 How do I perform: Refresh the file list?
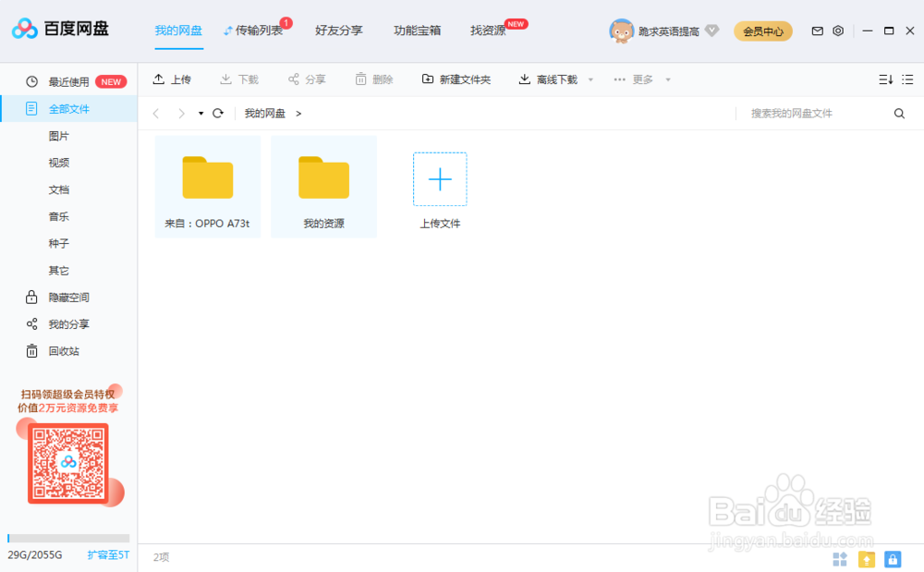click(218, 113)
